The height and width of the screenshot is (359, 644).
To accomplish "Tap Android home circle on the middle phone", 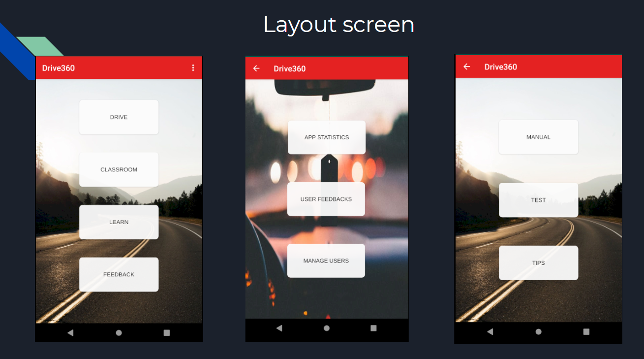I will (327, 328).
